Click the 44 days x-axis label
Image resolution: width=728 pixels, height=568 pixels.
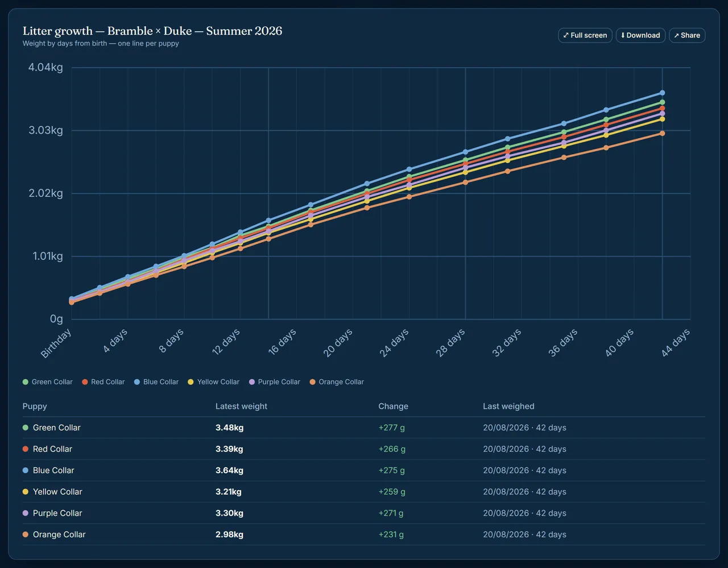[x=676, y=342]
